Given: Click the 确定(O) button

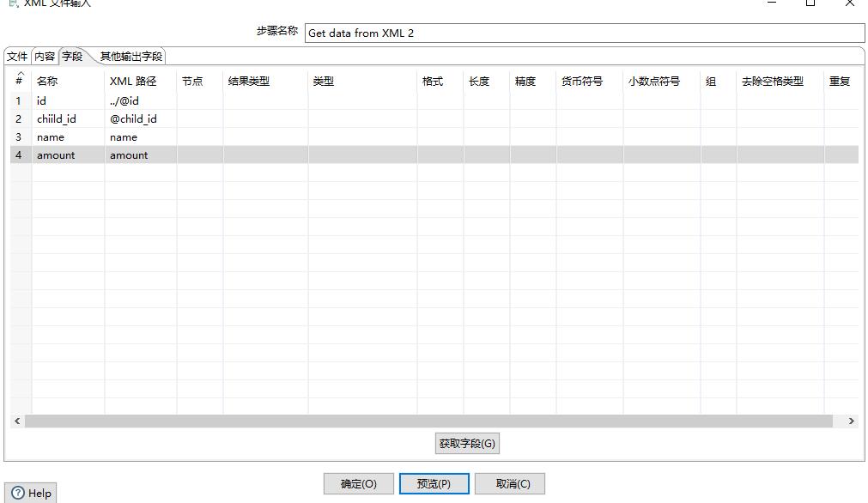Looking at the screenshot, I should tap(358, 483).
